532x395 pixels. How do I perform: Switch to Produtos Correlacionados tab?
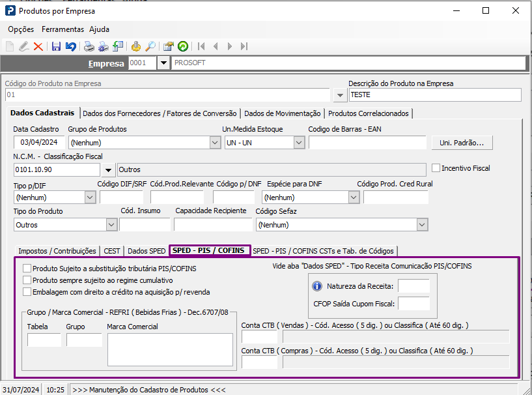point(369,113)
